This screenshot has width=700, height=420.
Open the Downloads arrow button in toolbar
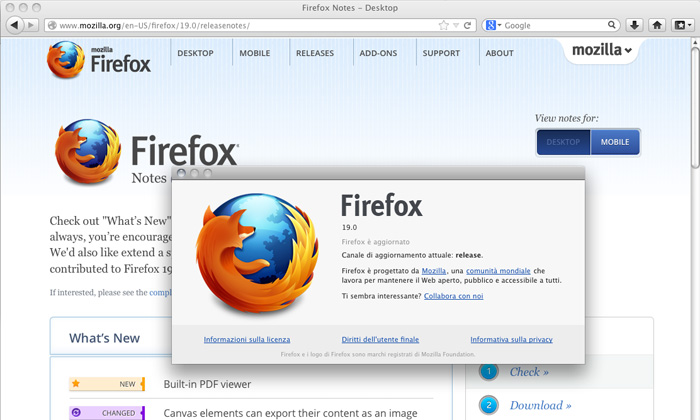click(x=634, y=25)
